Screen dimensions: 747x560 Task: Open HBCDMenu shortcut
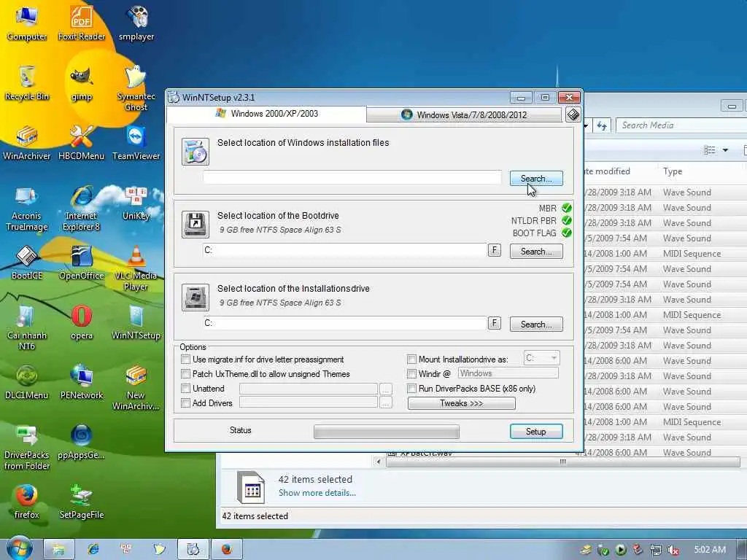click(x=82, y=143)
